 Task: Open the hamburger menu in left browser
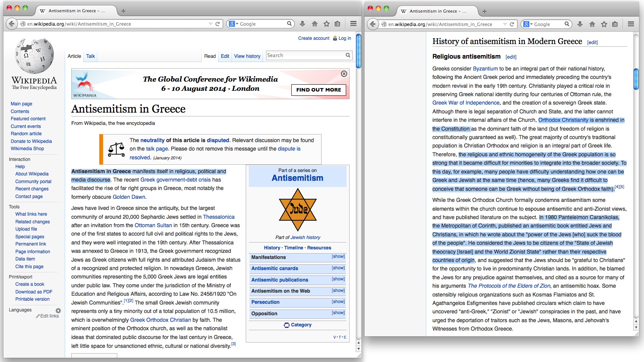pos(353,24)
